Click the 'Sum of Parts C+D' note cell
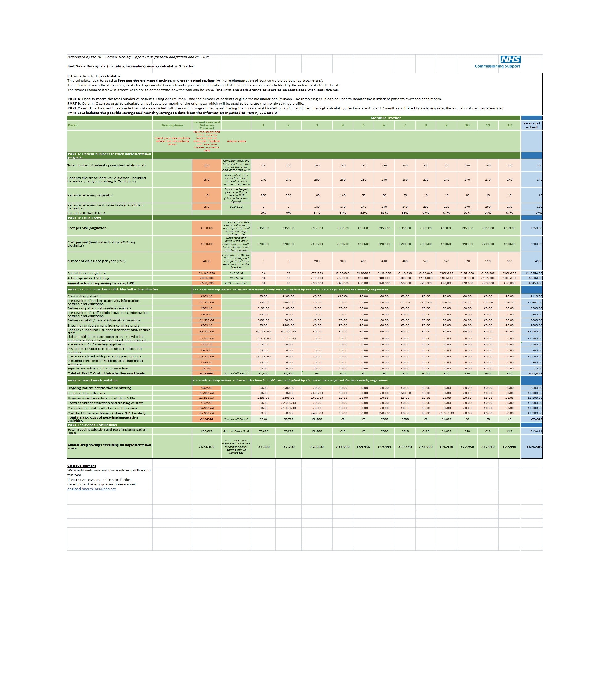The image size is (615, 700). [236, 431]
